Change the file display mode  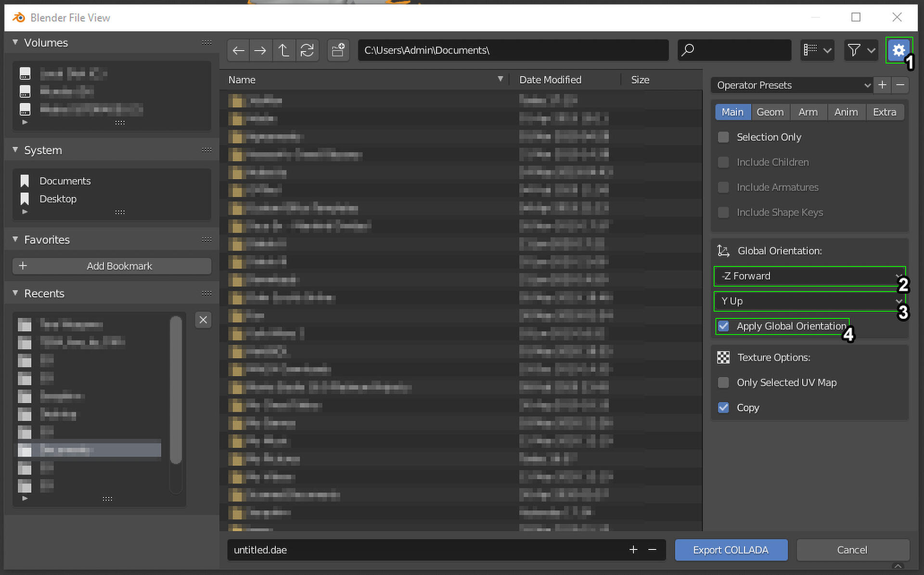click(817, 50)
